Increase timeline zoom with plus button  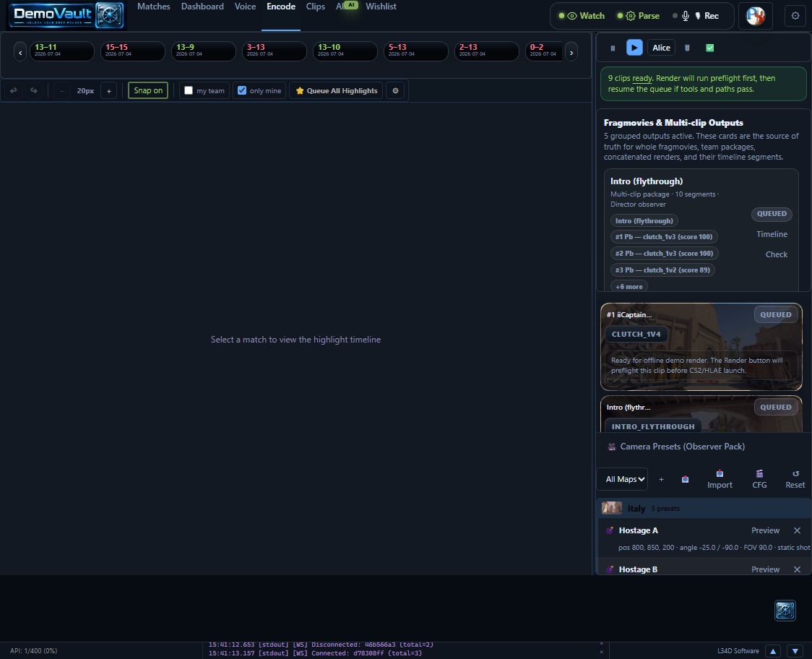[109, 90]
